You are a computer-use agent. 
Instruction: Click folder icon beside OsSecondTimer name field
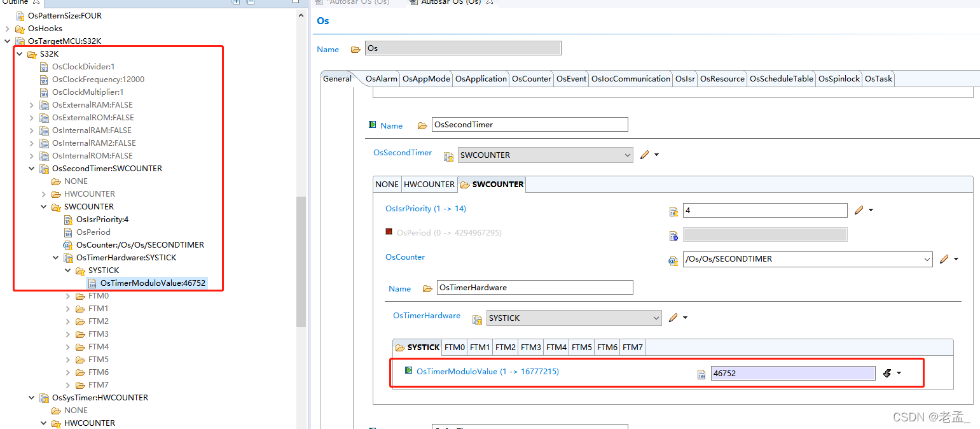(422, 125)
